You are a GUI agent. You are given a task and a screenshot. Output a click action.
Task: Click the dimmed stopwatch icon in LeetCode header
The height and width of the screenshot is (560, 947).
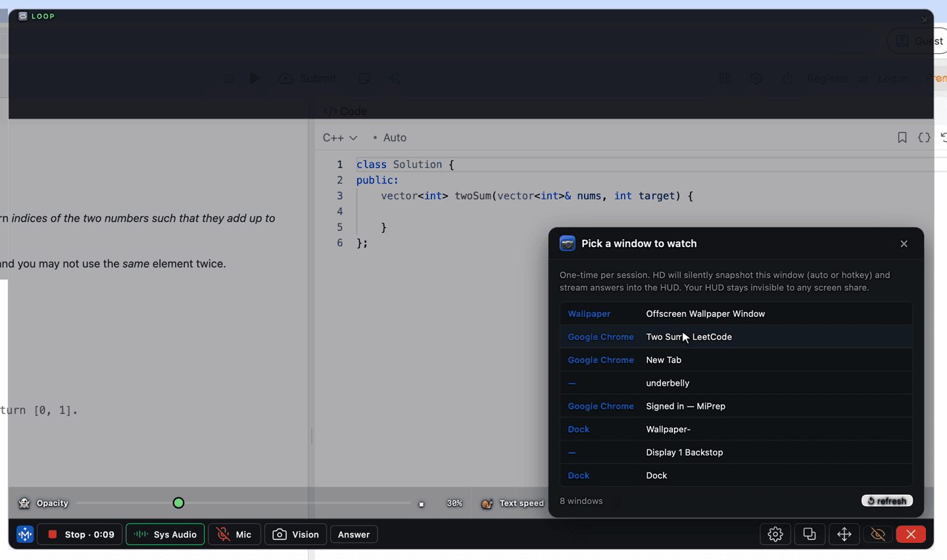[787, 78]
